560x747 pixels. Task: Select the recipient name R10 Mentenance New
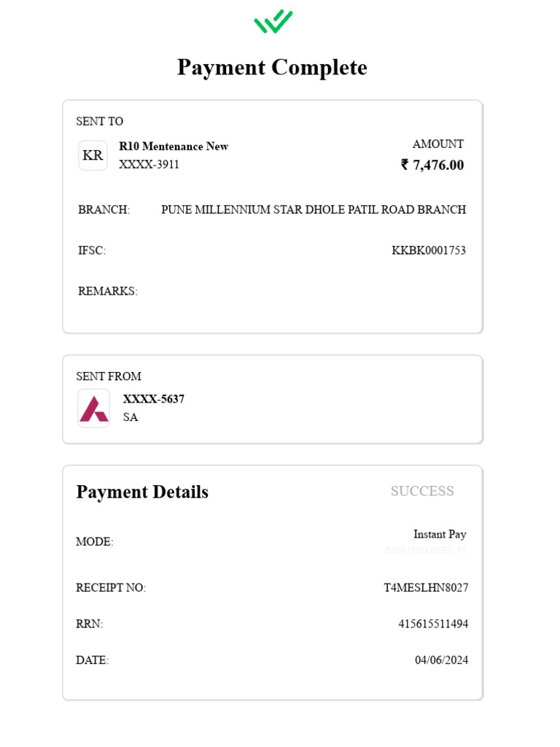174,147
